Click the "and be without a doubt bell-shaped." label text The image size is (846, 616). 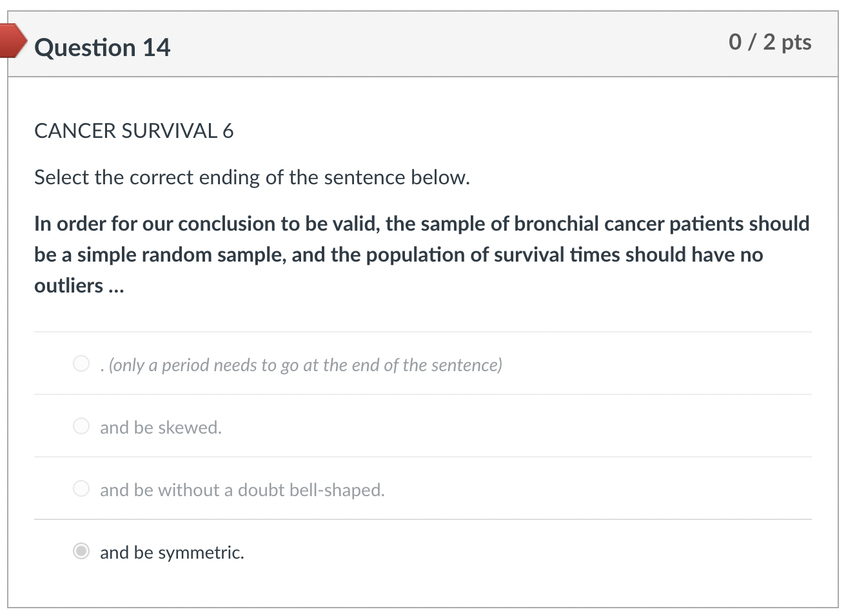242,490
